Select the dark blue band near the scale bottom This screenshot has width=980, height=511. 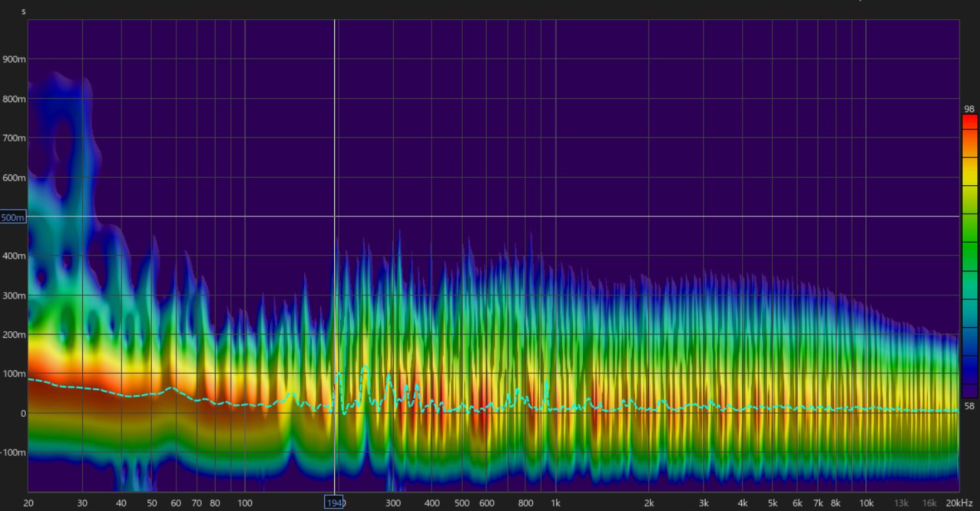(969, 372)
